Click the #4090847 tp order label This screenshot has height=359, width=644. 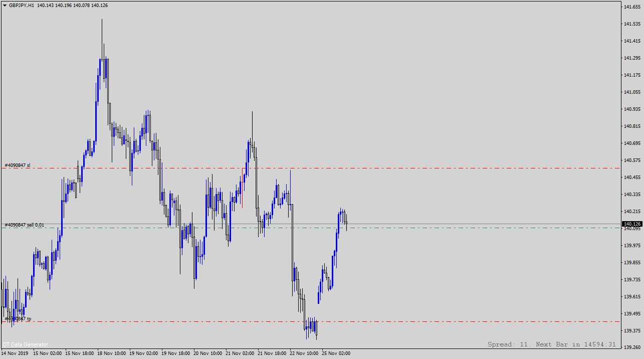click(x=18, y=318)
